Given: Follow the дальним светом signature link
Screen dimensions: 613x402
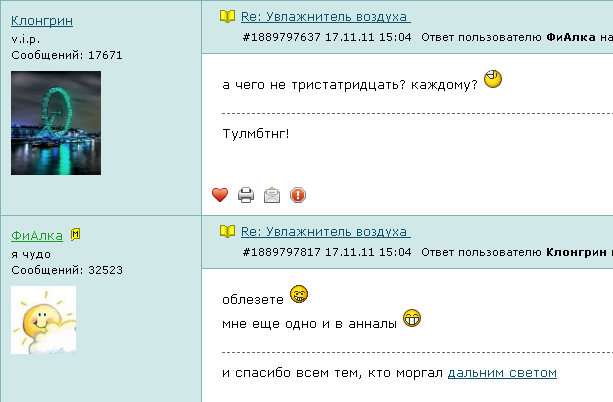Looking at the screenshot, I should [x=502, y=373].
